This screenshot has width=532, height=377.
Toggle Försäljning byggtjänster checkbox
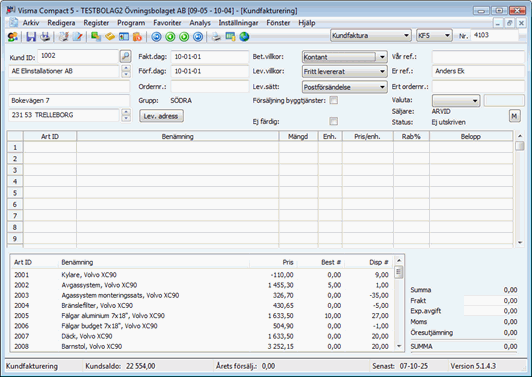click(x=334, y=100)
